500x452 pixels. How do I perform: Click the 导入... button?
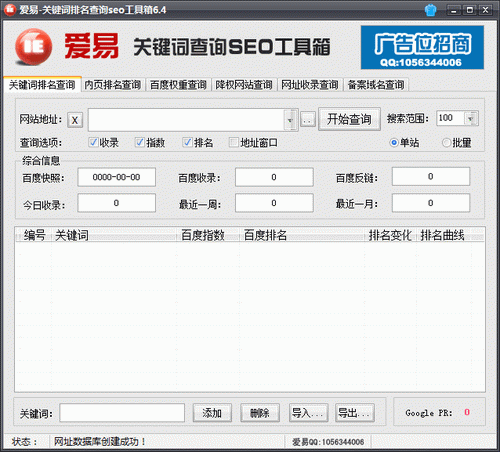click(308, 413)
